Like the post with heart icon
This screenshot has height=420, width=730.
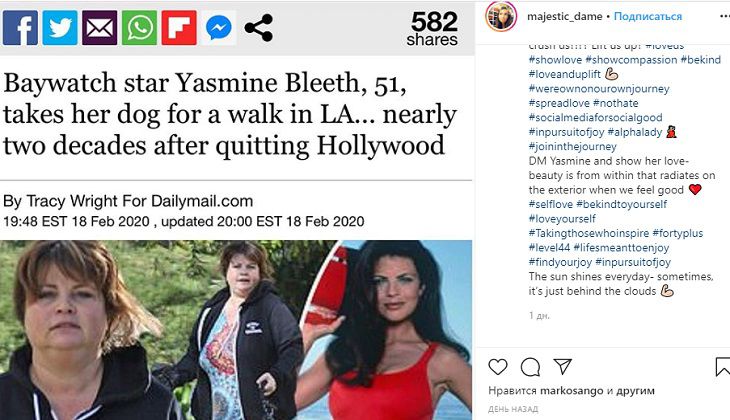[498, 367]
